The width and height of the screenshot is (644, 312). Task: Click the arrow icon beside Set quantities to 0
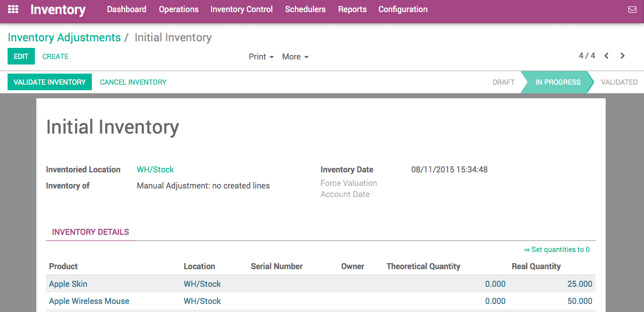526,249
